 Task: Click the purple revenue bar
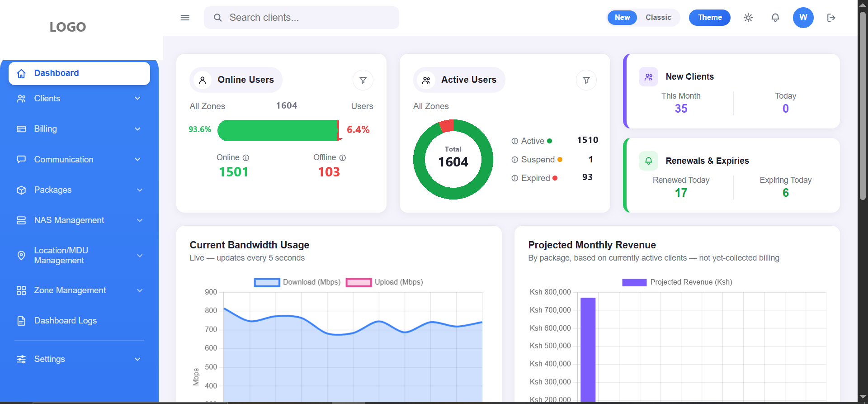(x=588, y=349)
